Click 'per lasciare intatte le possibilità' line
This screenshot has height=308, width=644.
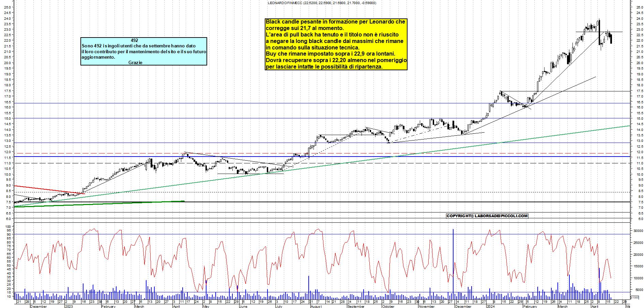pyautogui.click(x=324, y=67)
